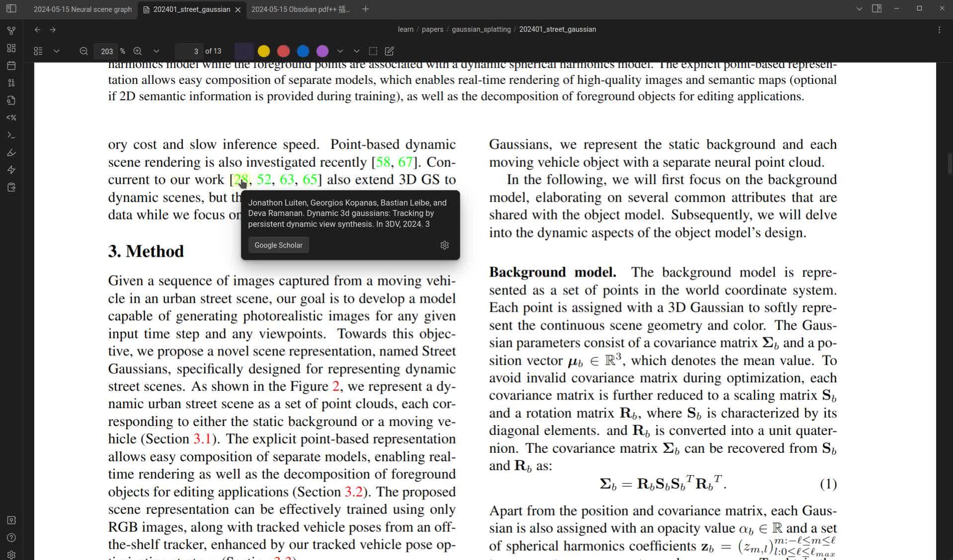Click the zoom percentage field showing 203
The width and height of the screenshot is (953, 560).
(107, 51)
